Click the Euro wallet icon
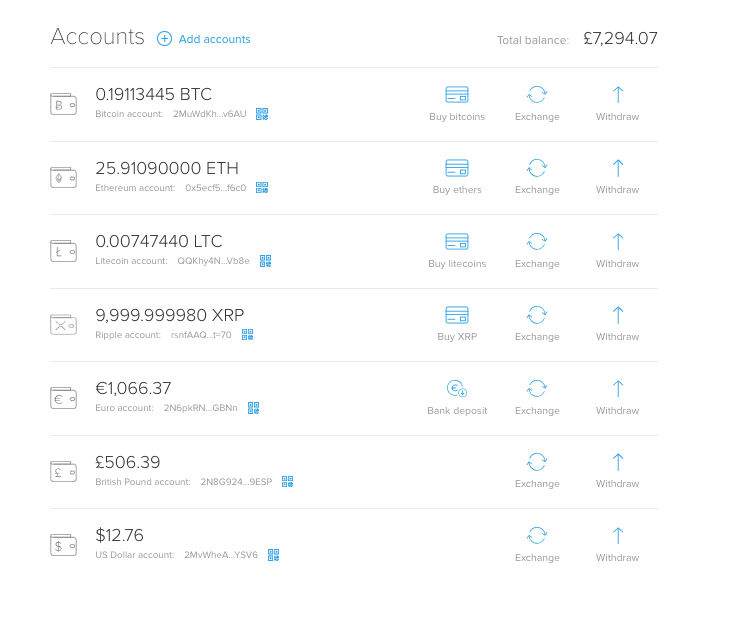Image resolution: width=733 pixels, height=626 pixels. pyautogui.click(x=64, y=398)
